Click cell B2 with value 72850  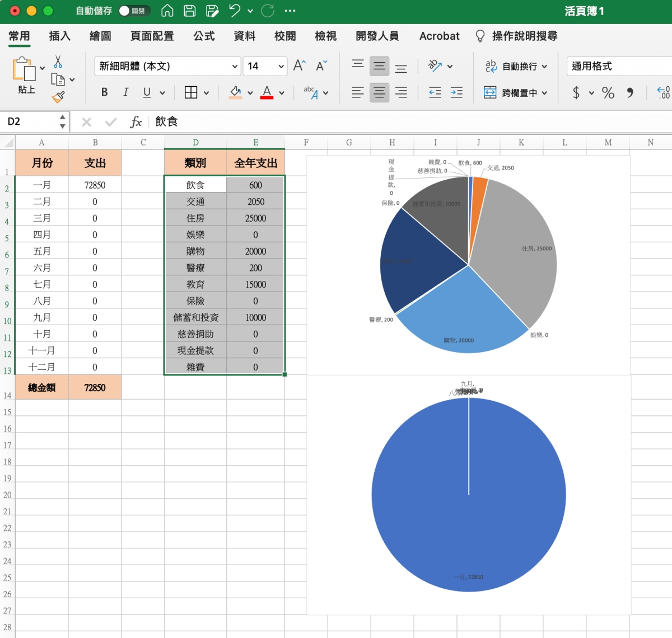[x=95, y=185]
